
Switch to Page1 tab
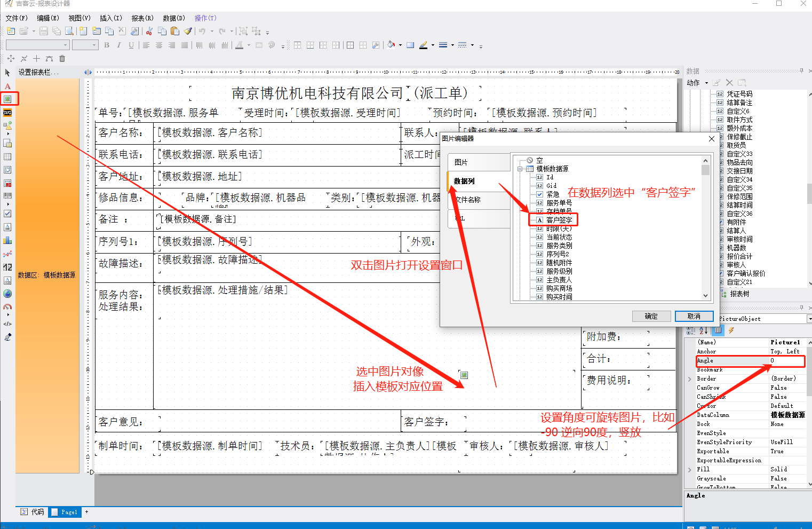pyautogui.click(x=64, y=512)
